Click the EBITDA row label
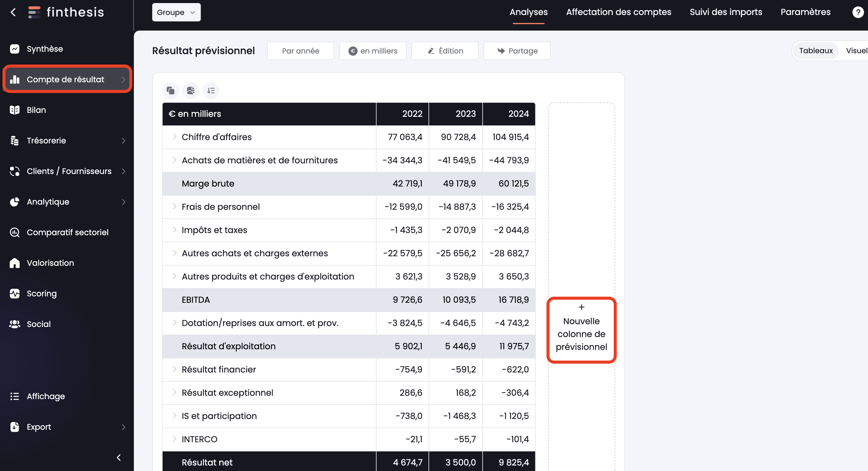Image resolution: width=868 pixels, height=471 pixels. point(196,300)
